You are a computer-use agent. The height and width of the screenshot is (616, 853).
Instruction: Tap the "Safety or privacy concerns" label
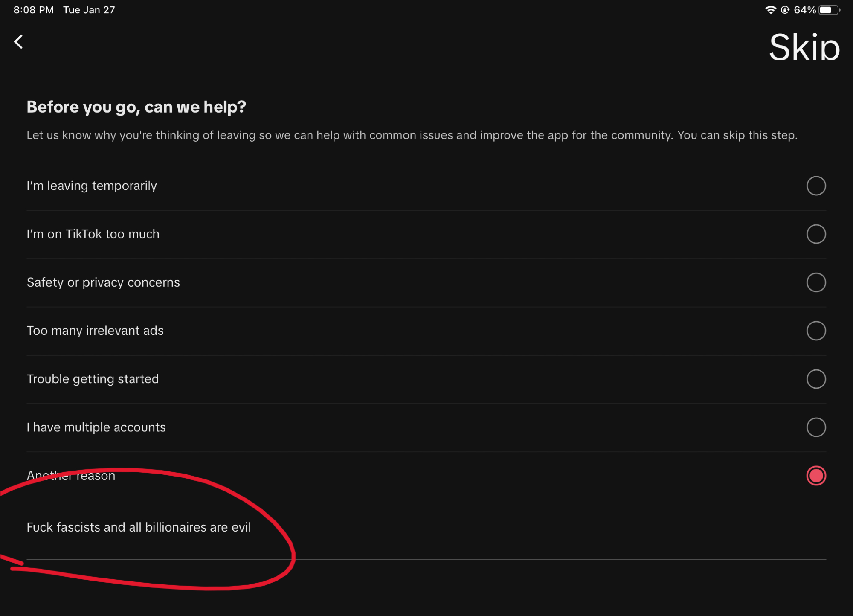point(103,282)
